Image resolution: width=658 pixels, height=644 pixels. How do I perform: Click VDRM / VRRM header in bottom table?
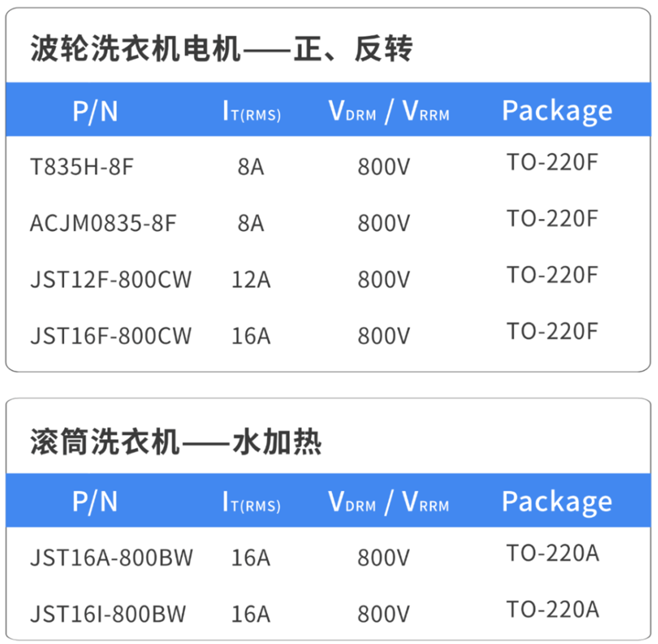tap(388, 502)
